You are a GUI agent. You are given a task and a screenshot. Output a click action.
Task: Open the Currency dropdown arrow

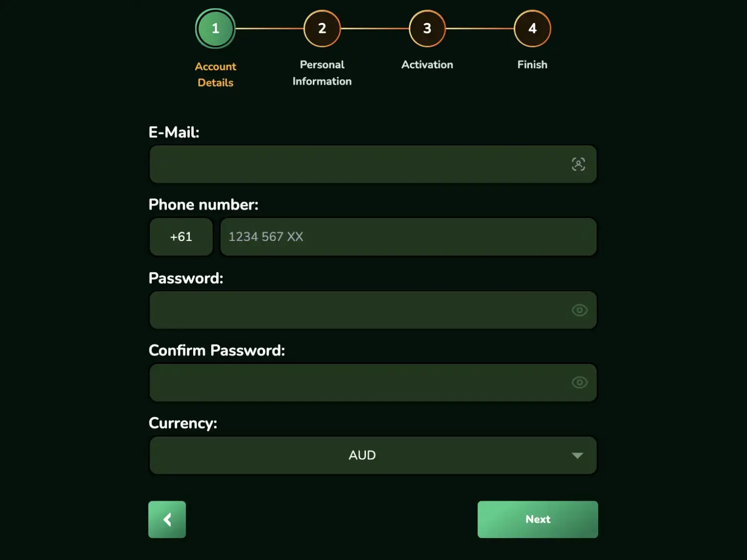577,455
